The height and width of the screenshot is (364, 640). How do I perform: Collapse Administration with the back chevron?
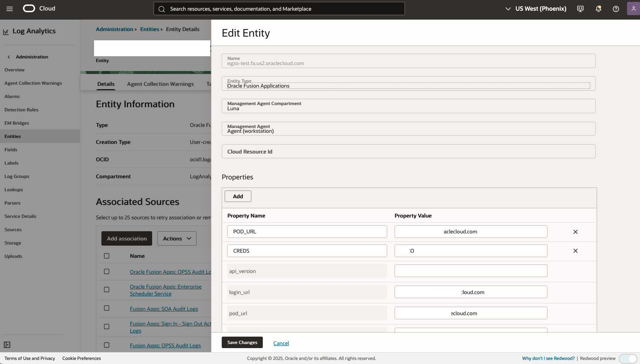click(9, 57)
